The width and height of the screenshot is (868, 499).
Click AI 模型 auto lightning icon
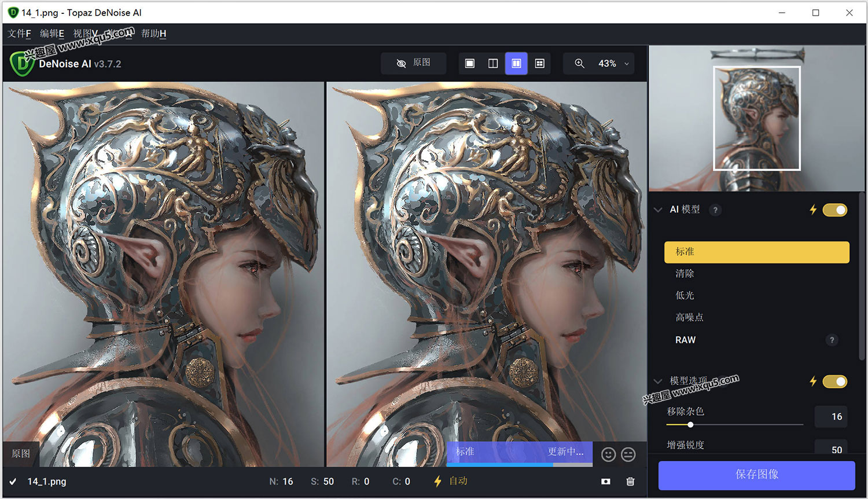pyautogui.click(x=813, y=210)
